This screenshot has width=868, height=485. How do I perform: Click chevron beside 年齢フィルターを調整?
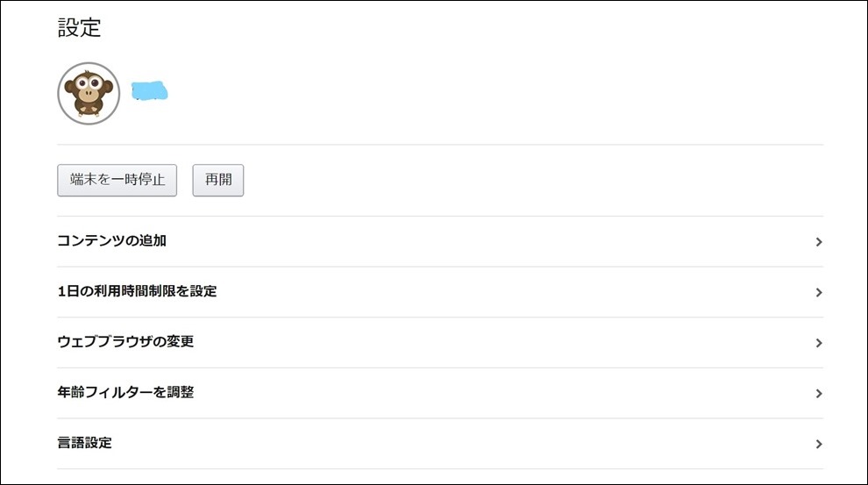(x=819, y=394)
